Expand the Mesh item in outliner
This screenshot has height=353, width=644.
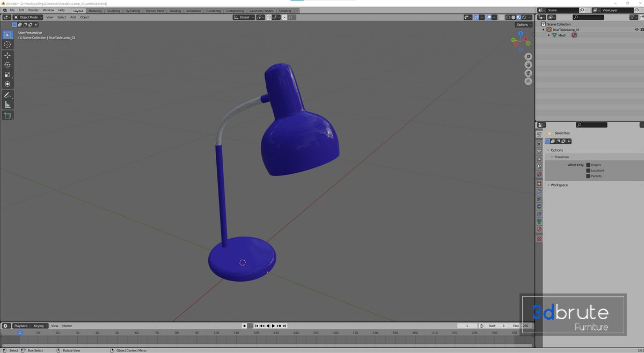[548, 35]
